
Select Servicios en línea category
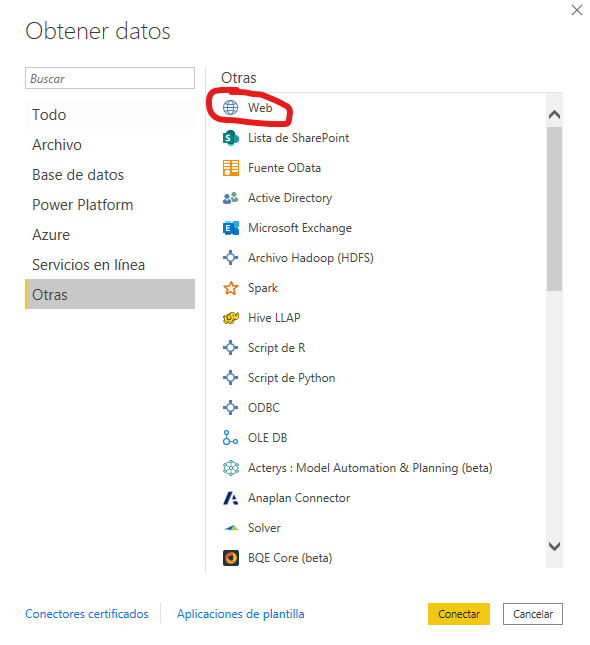click(x=110, y=265)
